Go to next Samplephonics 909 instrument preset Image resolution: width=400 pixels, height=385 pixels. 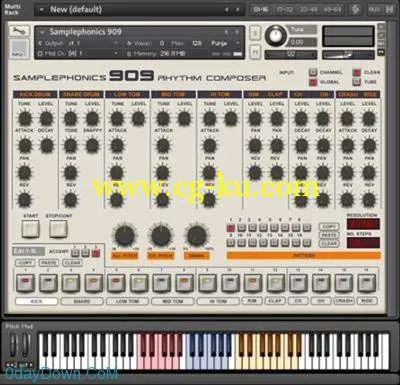point(237,32)
